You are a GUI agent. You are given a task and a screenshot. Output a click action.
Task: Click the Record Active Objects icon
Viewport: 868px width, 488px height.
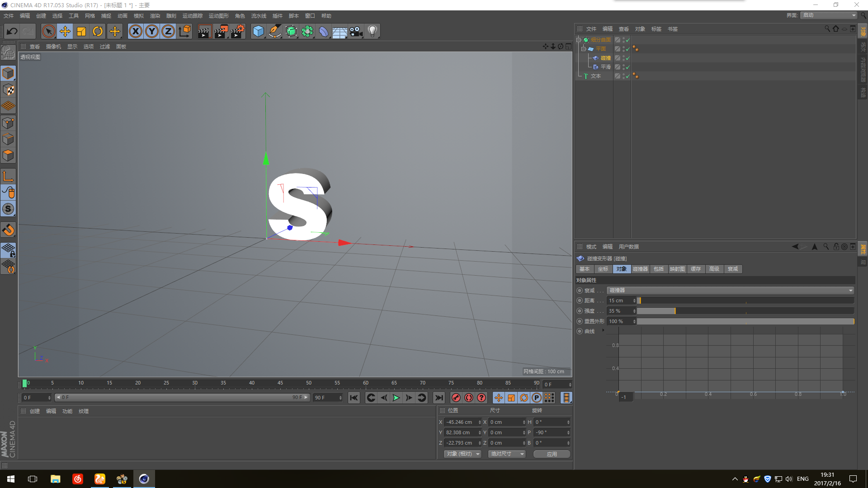click(x=456, y=398)
